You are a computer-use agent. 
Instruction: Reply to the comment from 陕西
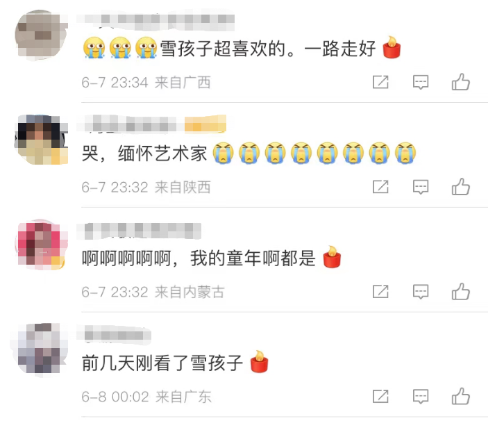coord(421,187)
